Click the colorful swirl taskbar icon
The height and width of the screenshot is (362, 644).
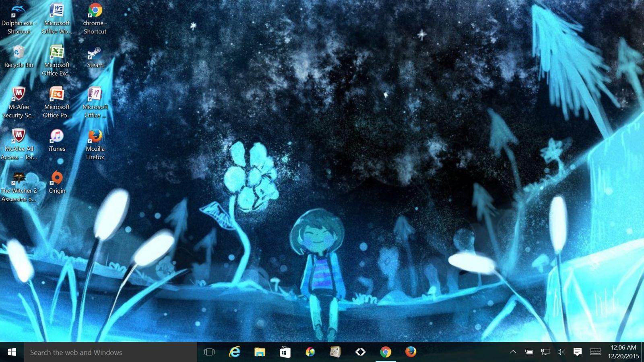click(x=310, y=352)
